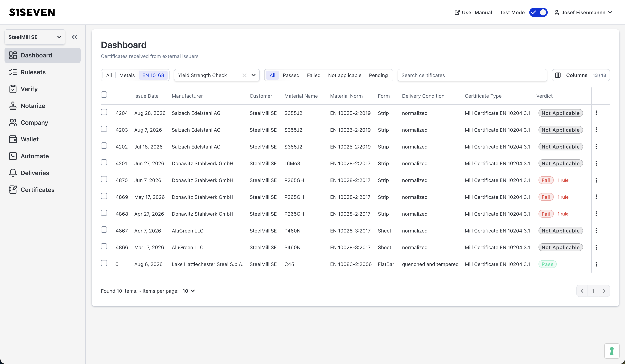Viewport: 625px width, 364px height.
Task: Open the Company page
Action: (42, 122)
